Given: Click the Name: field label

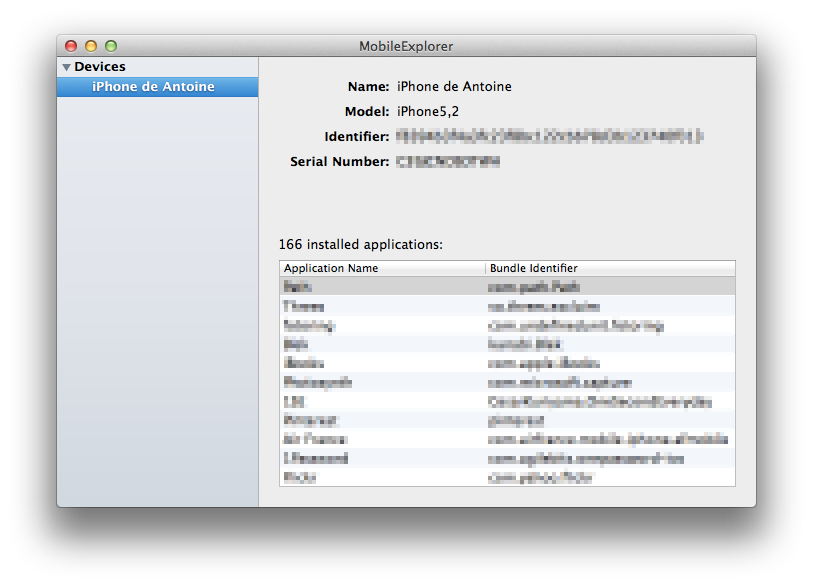Looking at the screenshot, I should [368, 87].
